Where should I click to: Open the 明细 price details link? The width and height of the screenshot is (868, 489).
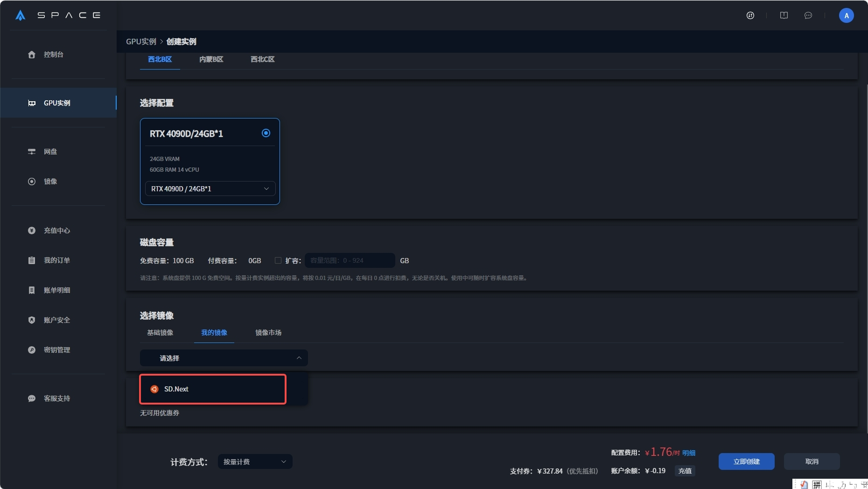coord(689,453)
